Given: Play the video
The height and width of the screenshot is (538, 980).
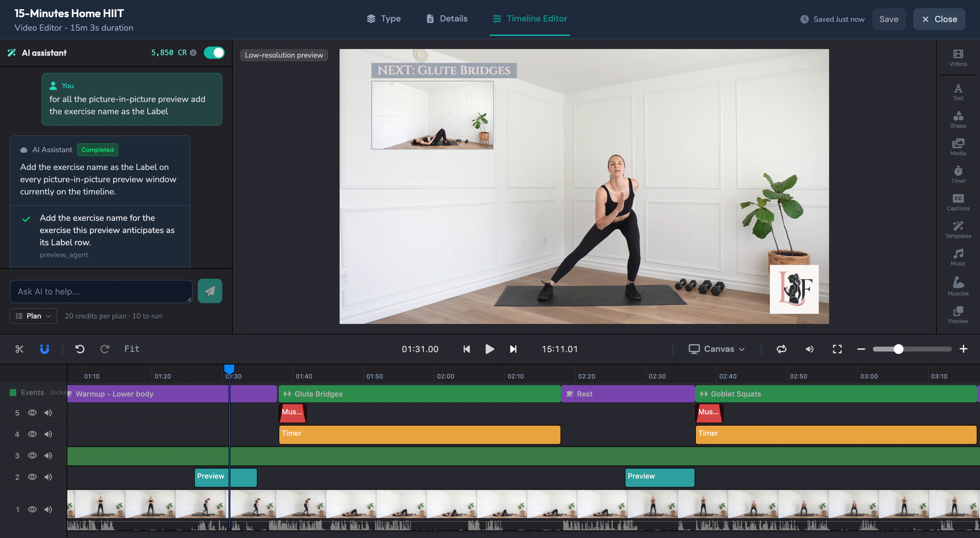Looking at the screenshot, I should [x=490, y=349].
